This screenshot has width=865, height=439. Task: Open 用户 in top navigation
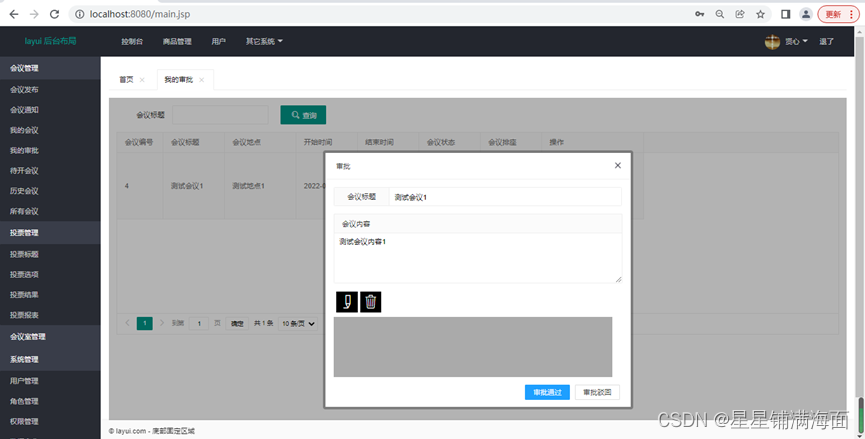(x=218, y=41)
